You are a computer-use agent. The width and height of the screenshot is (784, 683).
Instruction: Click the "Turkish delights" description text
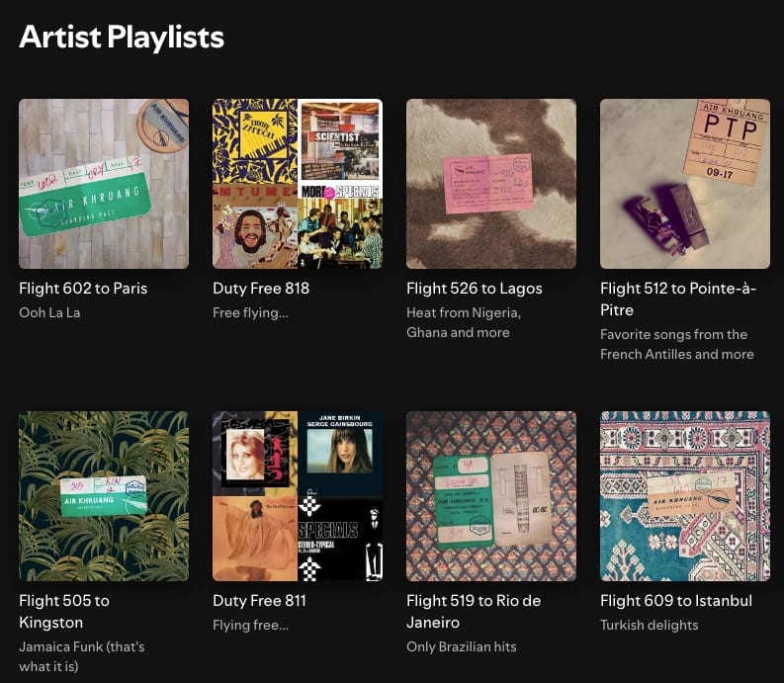pos(649,625)
